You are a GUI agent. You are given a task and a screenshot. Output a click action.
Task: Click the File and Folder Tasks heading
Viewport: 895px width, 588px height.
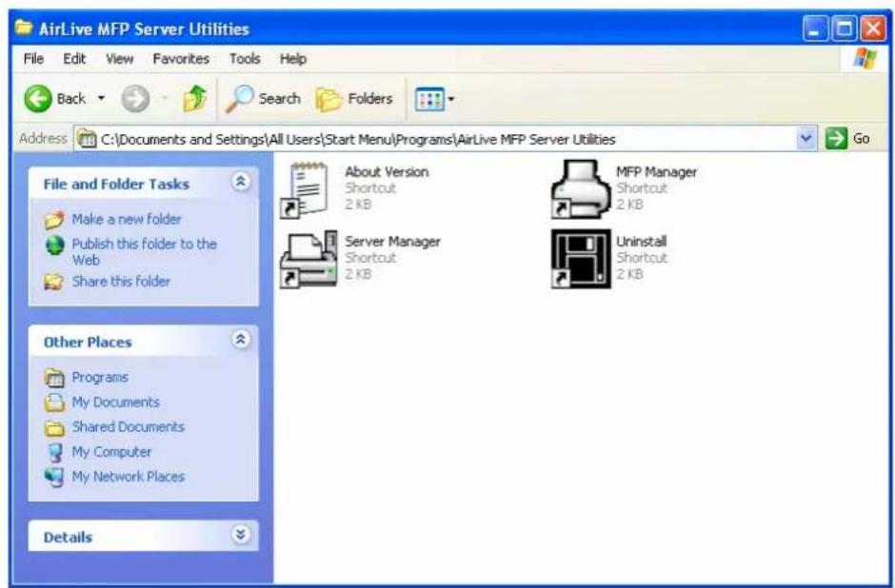116,185
